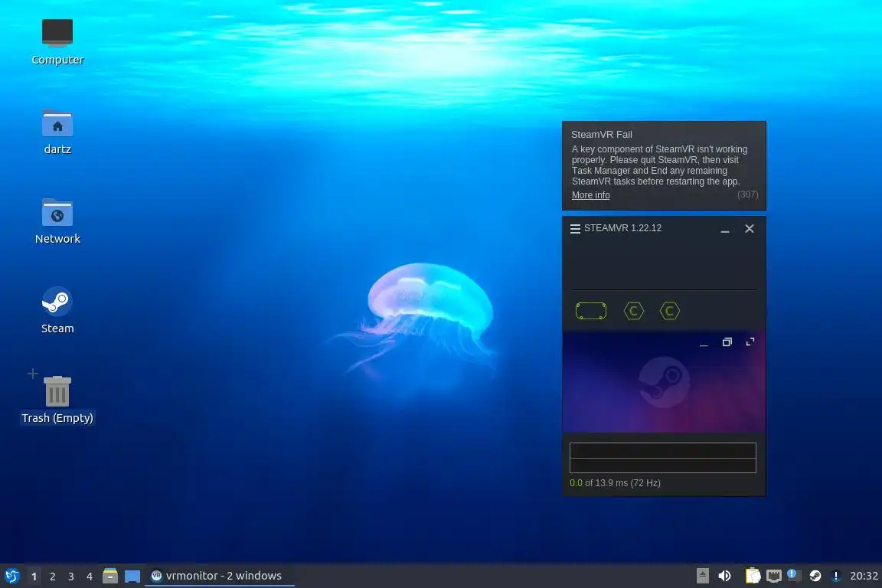This screenshot has width=882, height=588.
Task: Open the Steam system tray icon
Action: 815,576
